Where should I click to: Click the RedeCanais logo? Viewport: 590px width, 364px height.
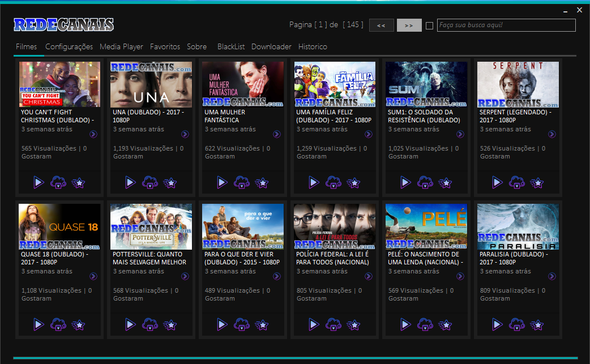point(63,25)
